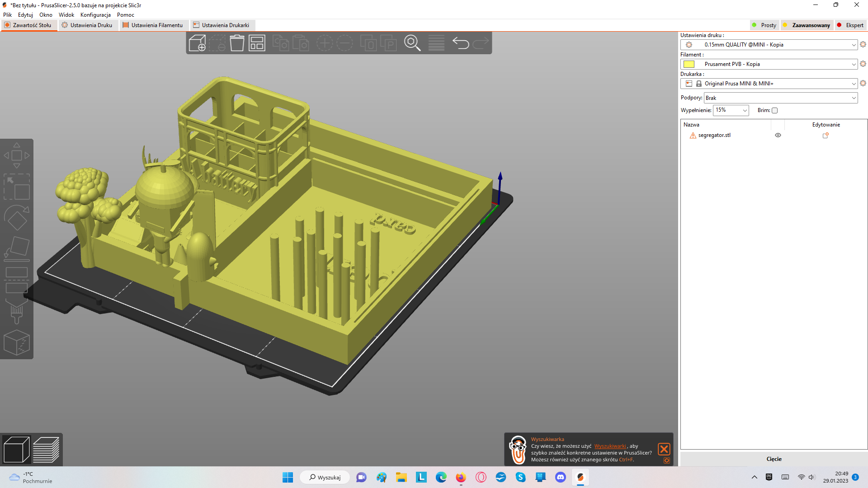Image resolution: width=868 pixels, height=488 pixels.
Task: Select the Paint-on supports brush tool
Action: [17, 311]
